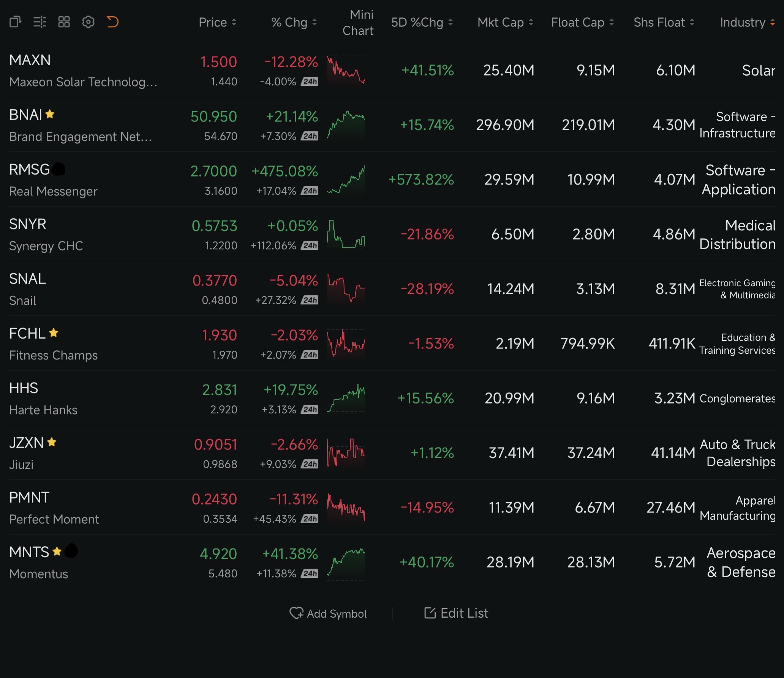
Task: Click the Edit List label
Action: coord(464,613)
